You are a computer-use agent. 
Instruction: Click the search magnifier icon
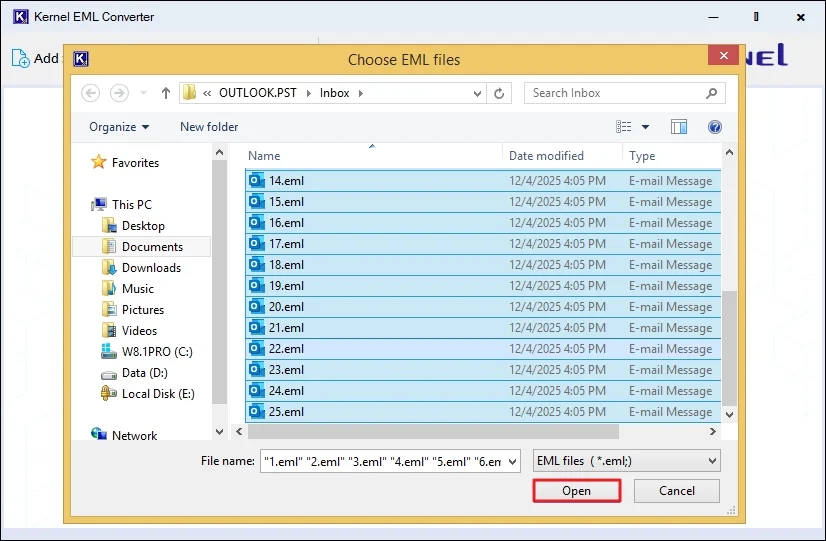tap(711, 93)
